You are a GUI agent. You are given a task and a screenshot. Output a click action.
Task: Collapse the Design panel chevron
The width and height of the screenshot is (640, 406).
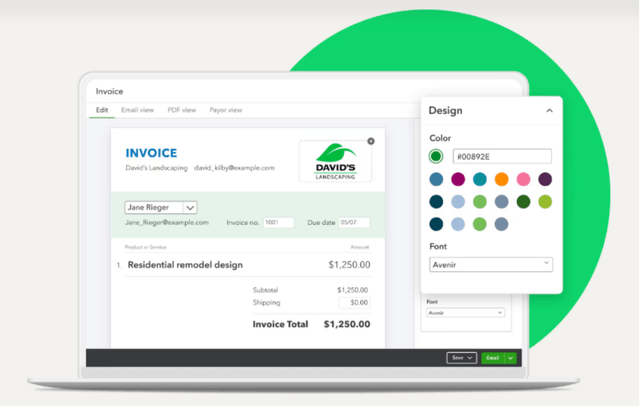tap(549, 111)
